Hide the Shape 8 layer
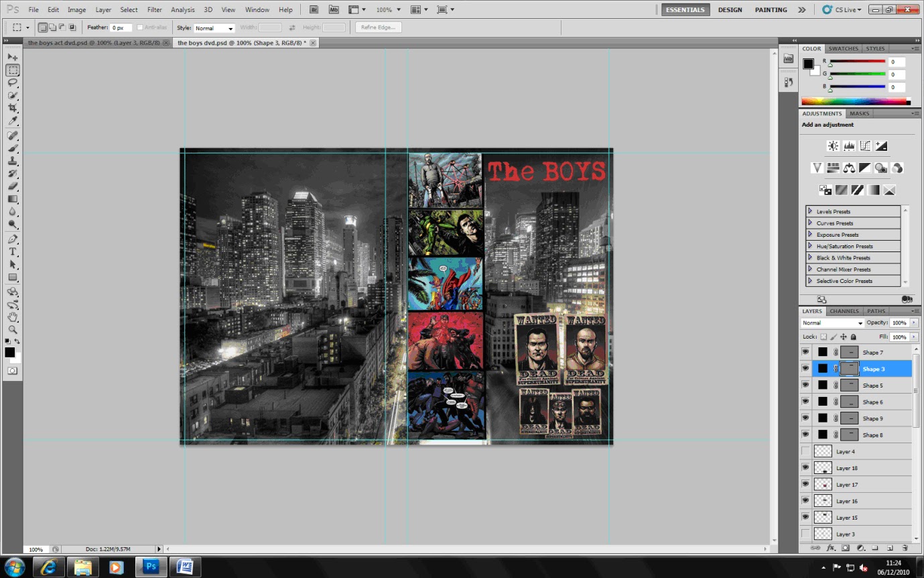This screenshot has width=924, height=578. (x=805, y=435)
